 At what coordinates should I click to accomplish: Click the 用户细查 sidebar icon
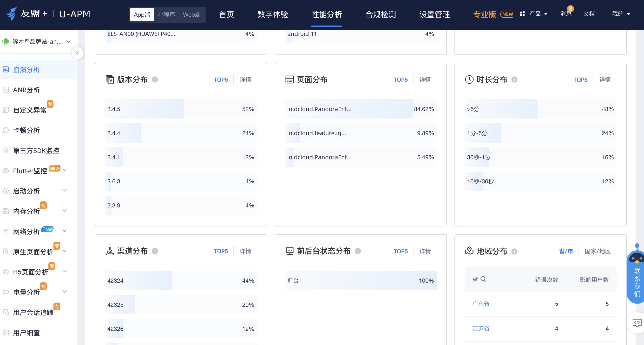(6, 332)
